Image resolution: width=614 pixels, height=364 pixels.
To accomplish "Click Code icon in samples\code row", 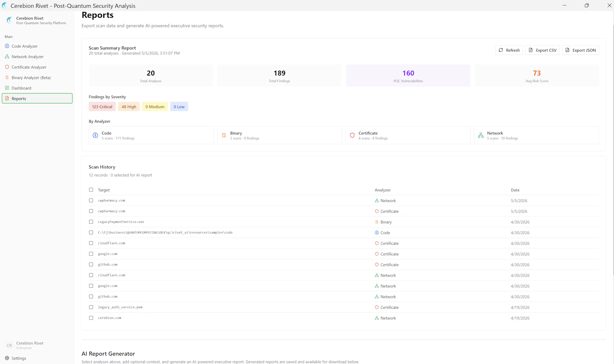I will pos(377,233).
